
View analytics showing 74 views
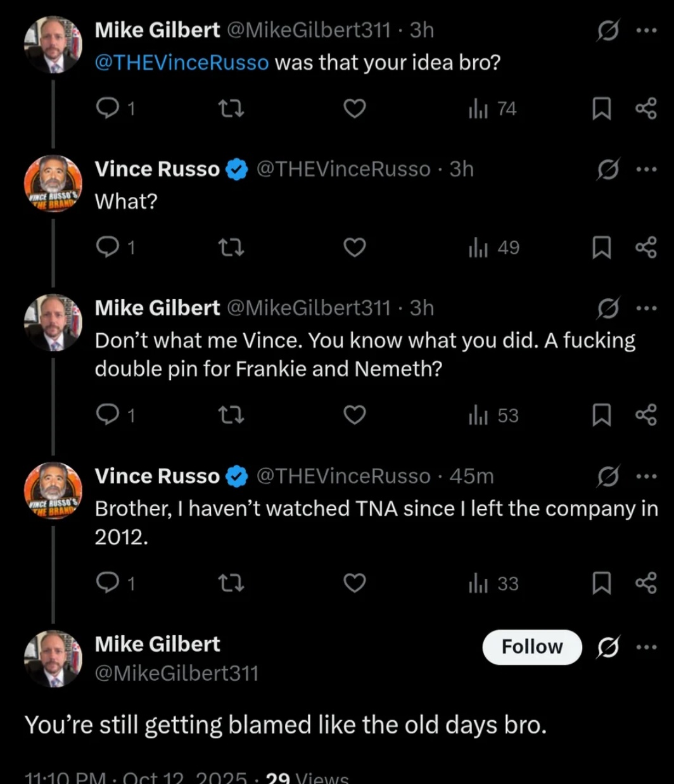[x=492, y=109]
